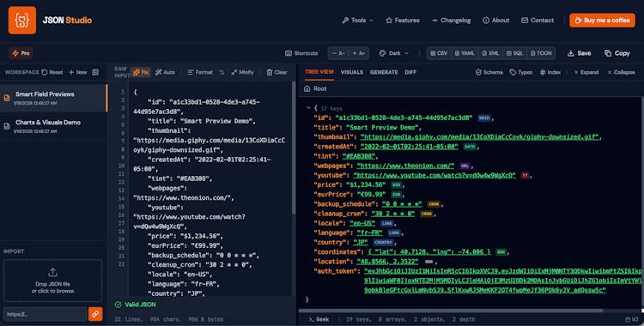This screenshot has width=644, height=326.
Task: Click the JP country value
Action: click(x=361, y=242)
